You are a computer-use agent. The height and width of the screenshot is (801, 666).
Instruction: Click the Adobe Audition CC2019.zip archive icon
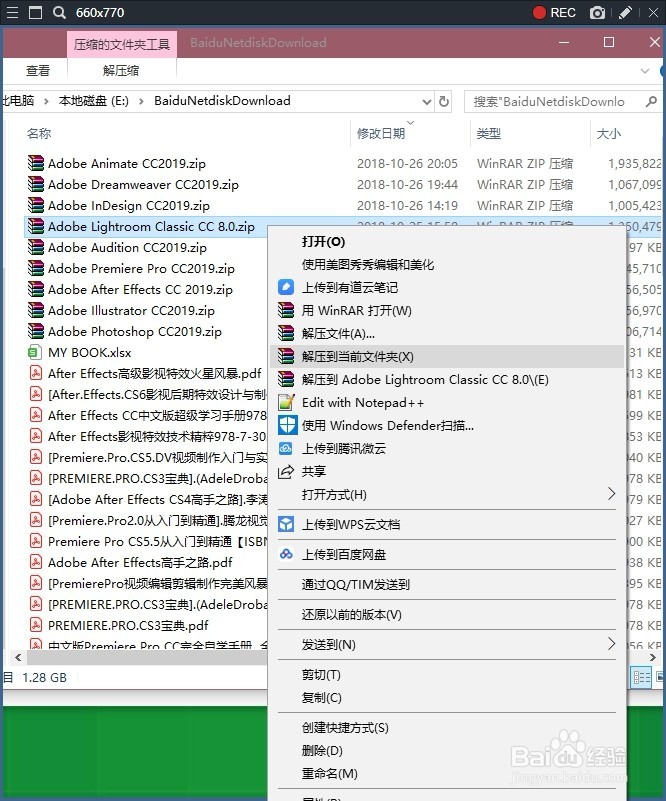tap(36, 247)
